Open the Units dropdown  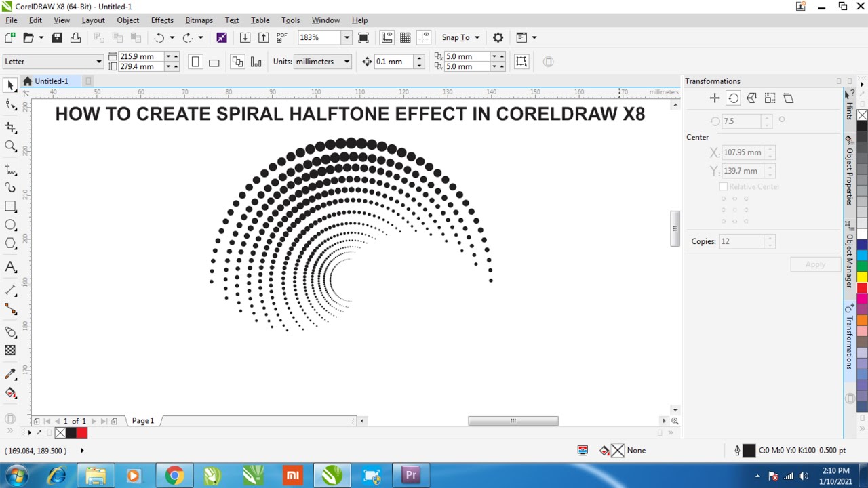coord(347,62)
